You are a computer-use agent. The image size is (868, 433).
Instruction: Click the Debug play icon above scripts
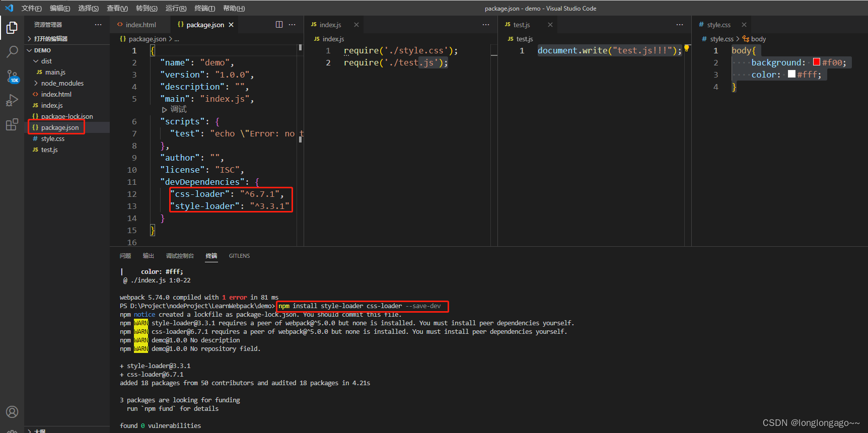point(165,110)
